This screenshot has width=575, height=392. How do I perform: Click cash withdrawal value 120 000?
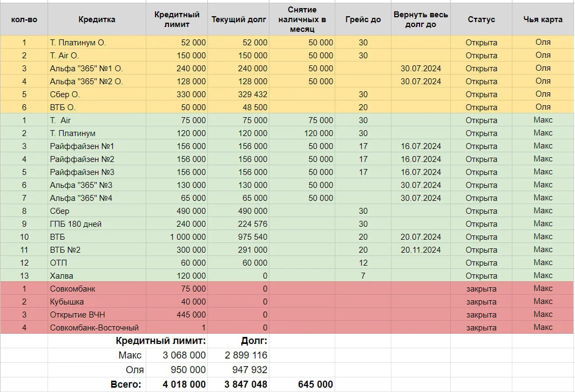[302, 133]
